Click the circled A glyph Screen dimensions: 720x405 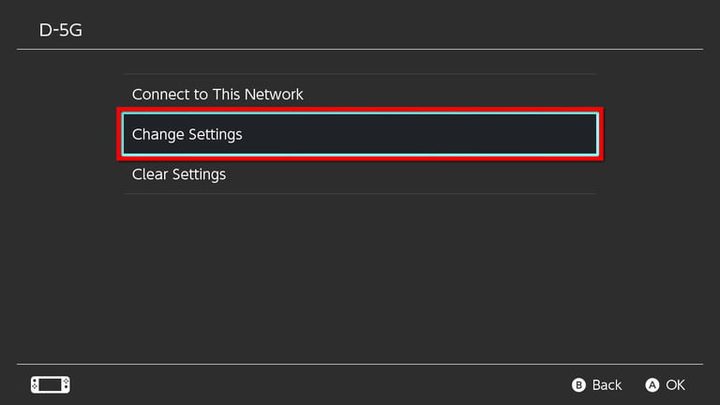652,385
